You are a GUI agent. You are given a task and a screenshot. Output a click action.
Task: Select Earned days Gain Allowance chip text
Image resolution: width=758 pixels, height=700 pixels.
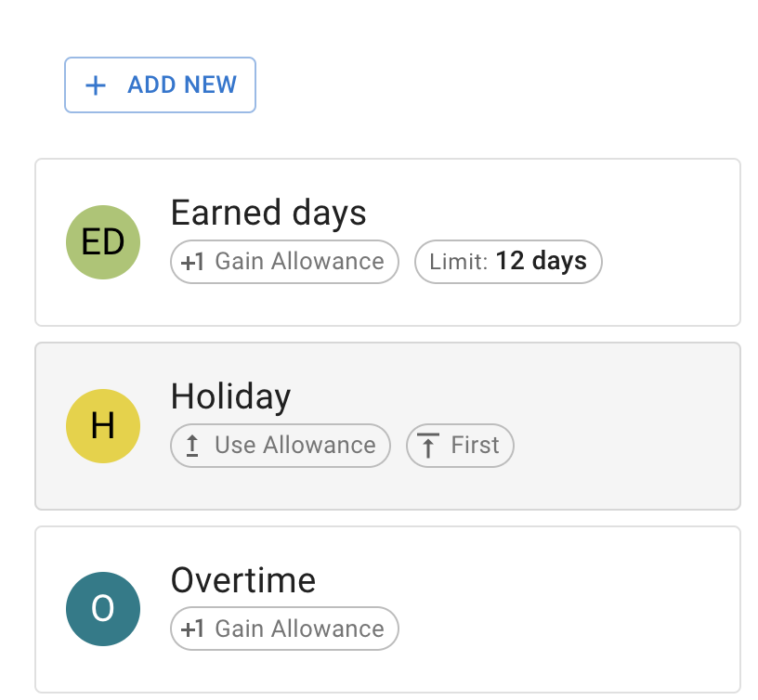click(299, 262)
